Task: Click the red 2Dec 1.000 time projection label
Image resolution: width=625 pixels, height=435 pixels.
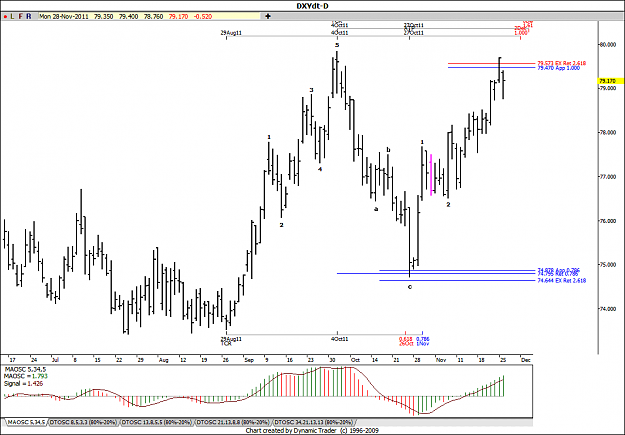Action: point(521,31)
